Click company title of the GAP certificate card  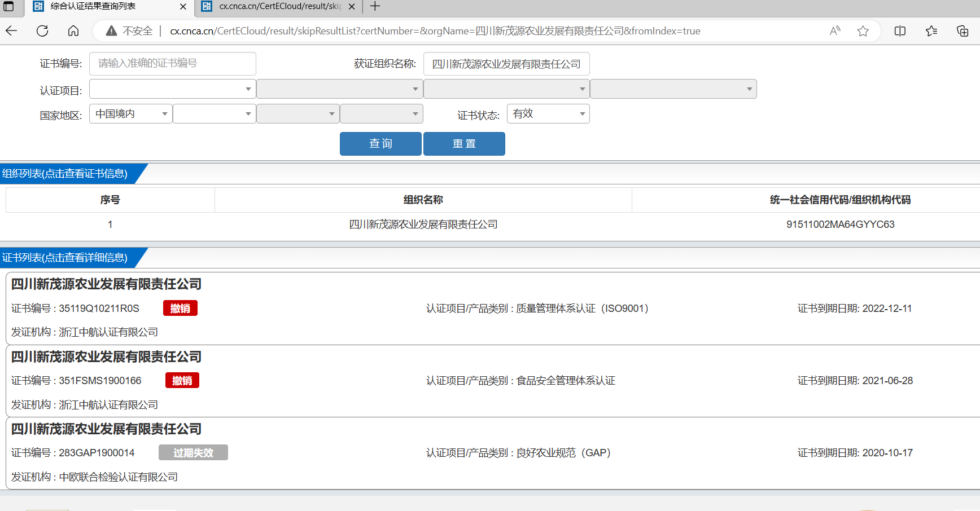[x=106, y=429]
